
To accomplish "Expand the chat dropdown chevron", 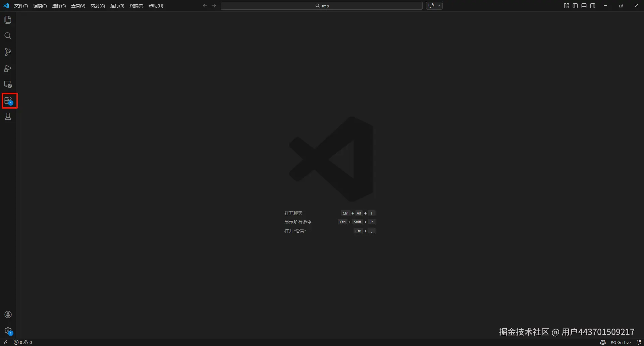I will pos(439,6).
